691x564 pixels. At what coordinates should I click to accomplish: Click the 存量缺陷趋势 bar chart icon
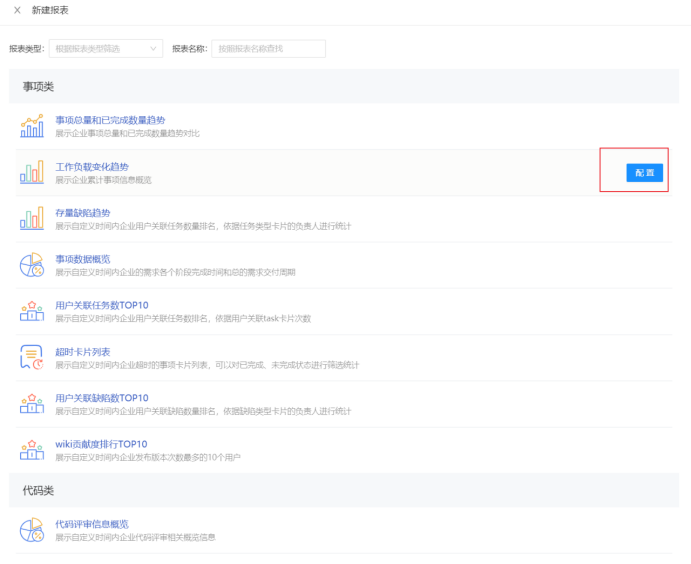31,218
